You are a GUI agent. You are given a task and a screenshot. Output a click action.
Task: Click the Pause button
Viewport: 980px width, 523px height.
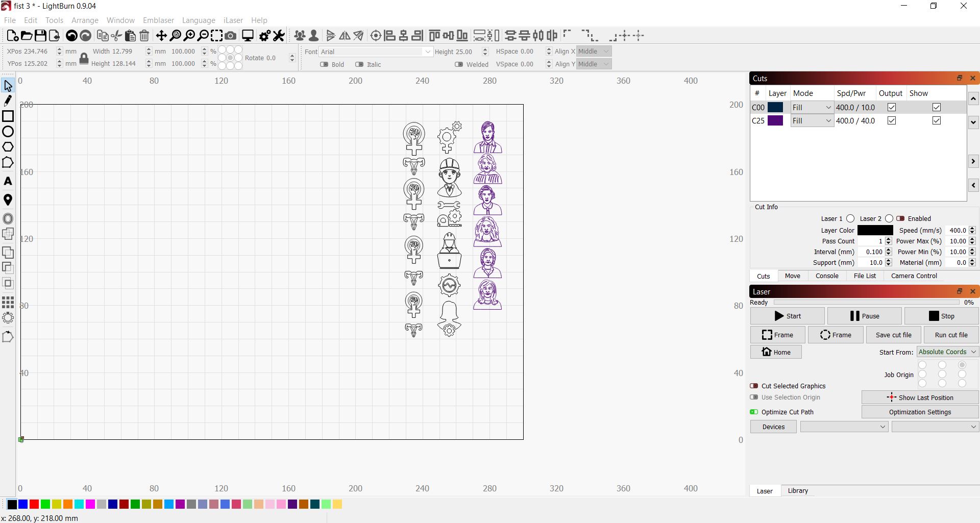(865, 316)
